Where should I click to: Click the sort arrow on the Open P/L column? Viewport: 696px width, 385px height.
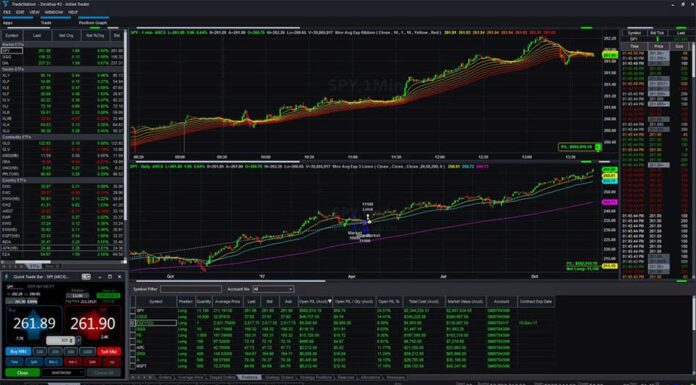point(330,301)
